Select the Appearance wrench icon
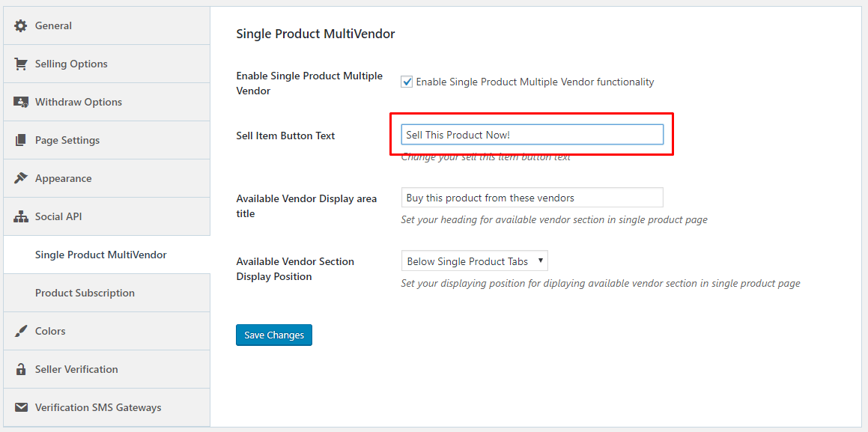868x432 pixels. point(20,177)
